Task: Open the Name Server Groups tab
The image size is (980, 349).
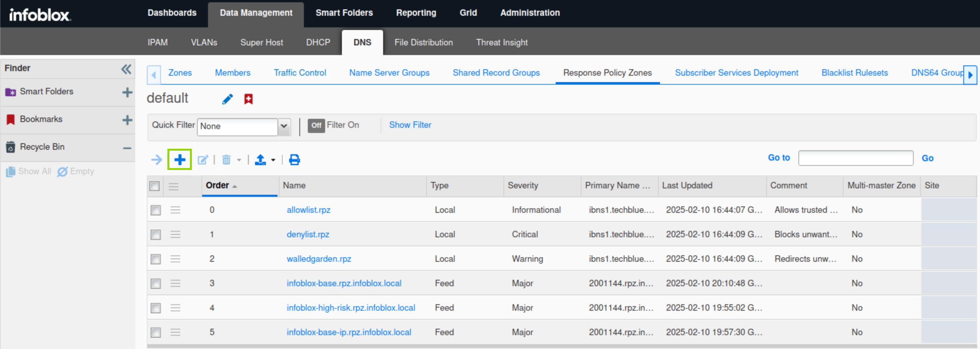Action: [x=389, y=73]
